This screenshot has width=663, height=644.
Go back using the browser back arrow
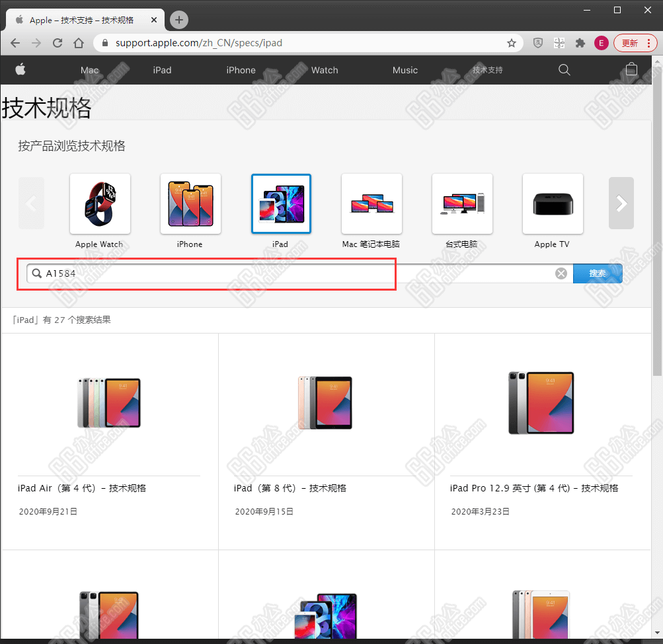coord(15,43)
